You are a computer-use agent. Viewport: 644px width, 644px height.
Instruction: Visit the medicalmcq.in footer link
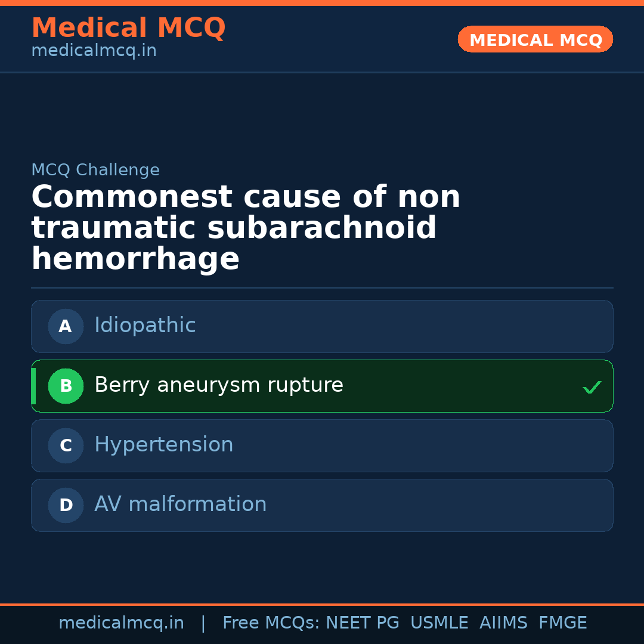(122, 622)
